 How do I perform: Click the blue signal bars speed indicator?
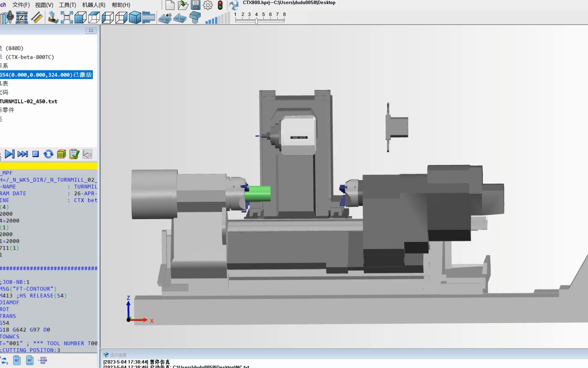218,18
